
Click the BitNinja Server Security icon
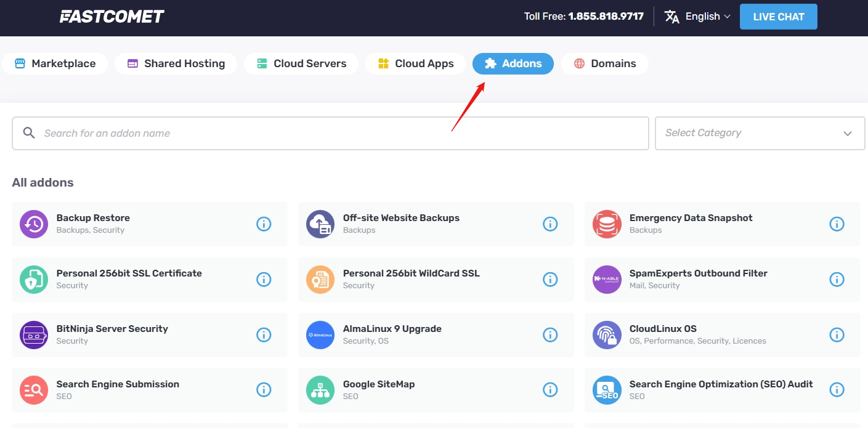(x=34, y=335)
